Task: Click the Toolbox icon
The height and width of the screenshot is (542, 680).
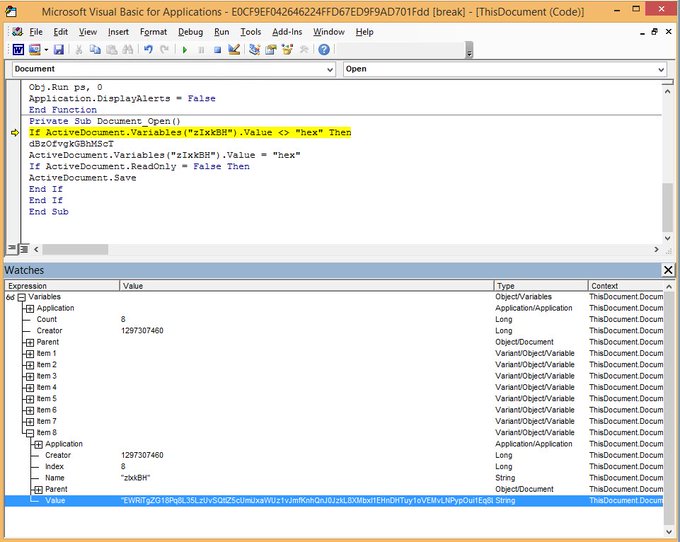Action: pyautogui.click(x=304, y=50)
